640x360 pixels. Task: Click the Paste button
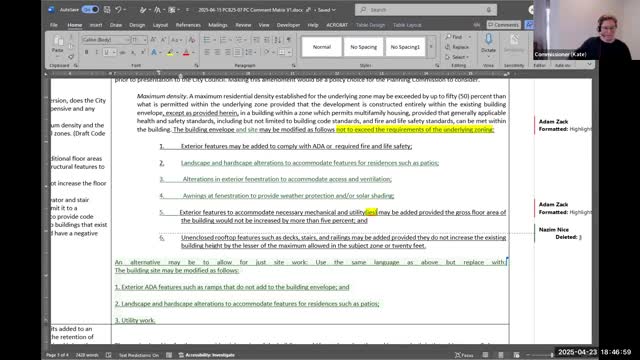coord(58,44)
